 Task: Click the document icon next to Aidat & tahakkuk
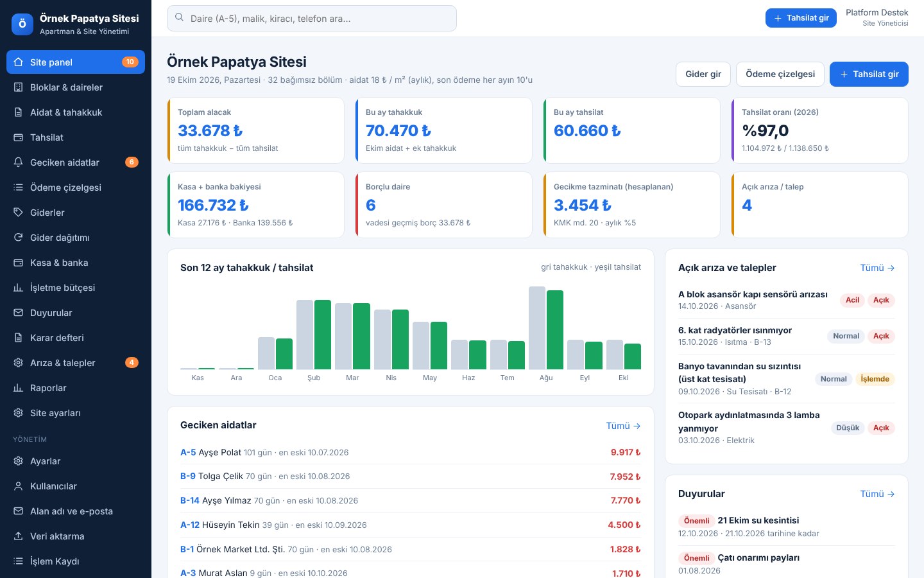pyautogui.click(x=18, y=112)
